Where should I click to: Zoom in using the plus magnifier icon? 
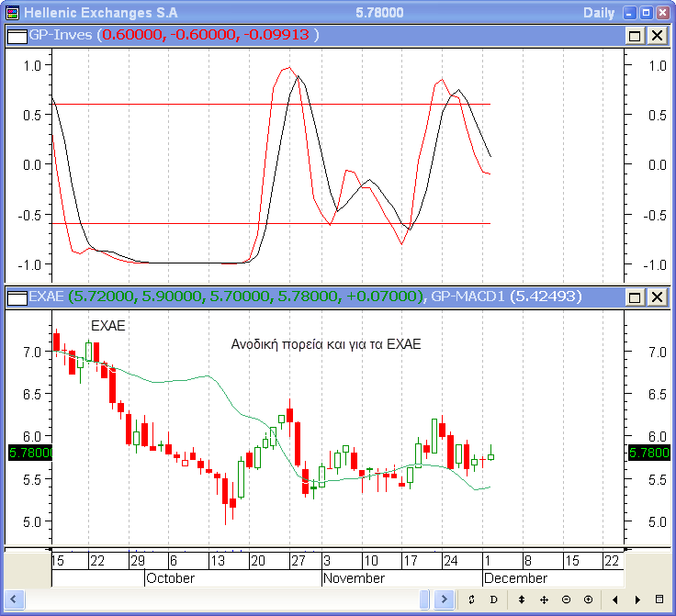[x=588, y=599]
